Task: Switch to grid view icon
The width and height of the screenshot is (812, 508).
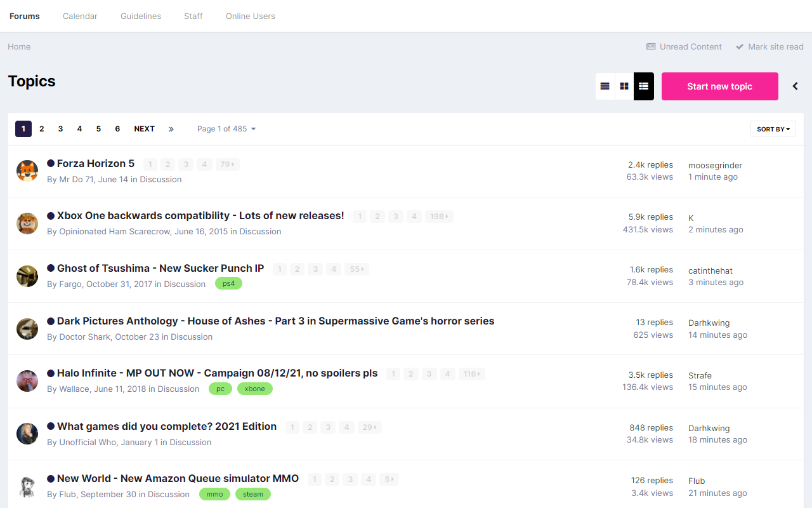Action: coord(624,86)
